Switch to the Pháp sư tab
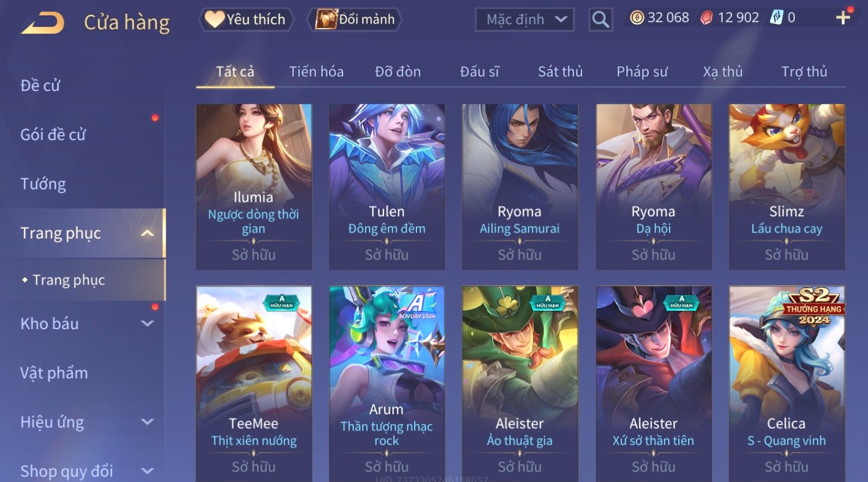 tap(642, 71)
